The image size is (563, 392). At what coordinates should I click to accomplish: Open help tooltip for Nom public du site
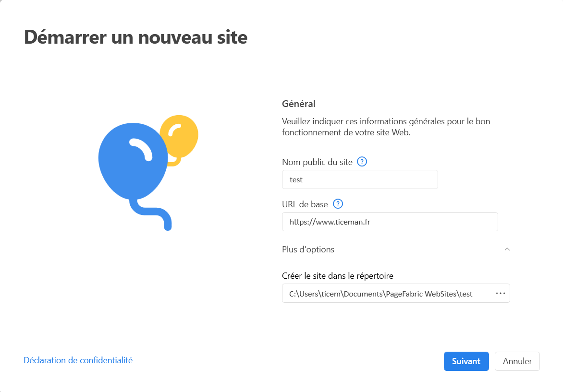click(x=362, y=162)
